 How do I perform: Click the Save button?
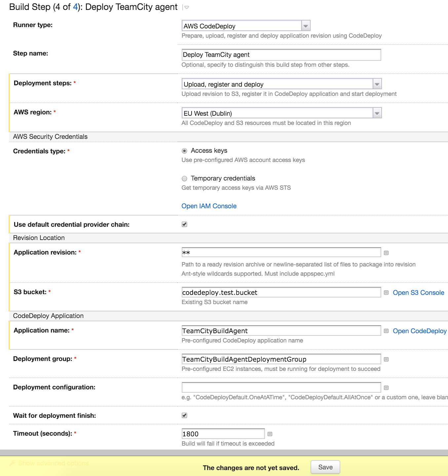click(325, 467)
